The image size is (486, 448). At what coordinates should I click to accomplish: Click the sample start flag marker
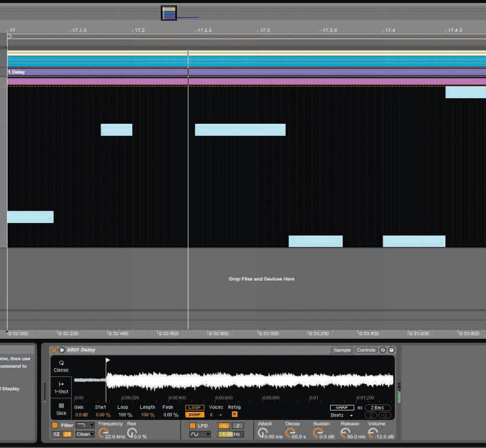pyautogui.click(x=108, y=360)
